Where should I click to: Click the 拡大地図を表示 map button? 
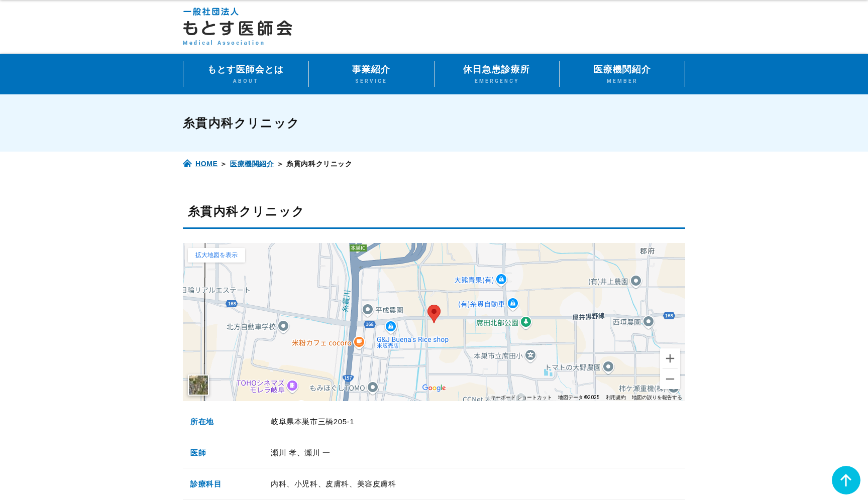[216, 255]
